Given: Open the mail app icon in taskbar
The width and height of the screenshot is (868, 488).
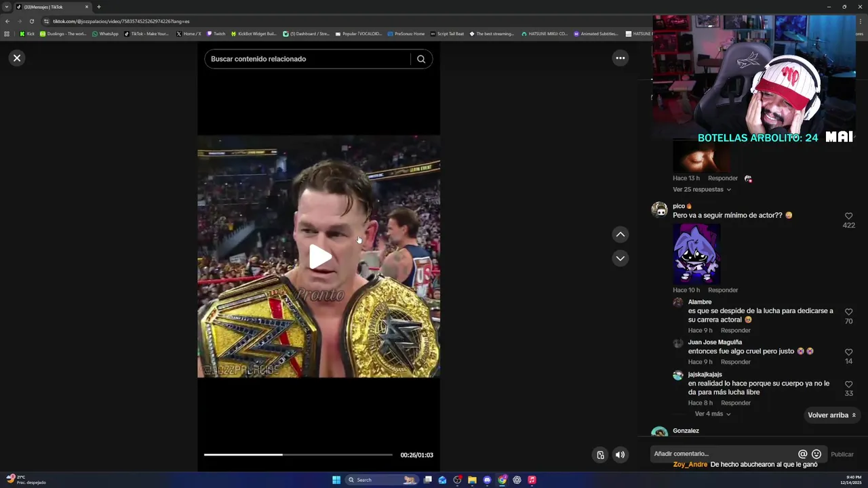Looking at the screenshot, I should pos(443,480).
